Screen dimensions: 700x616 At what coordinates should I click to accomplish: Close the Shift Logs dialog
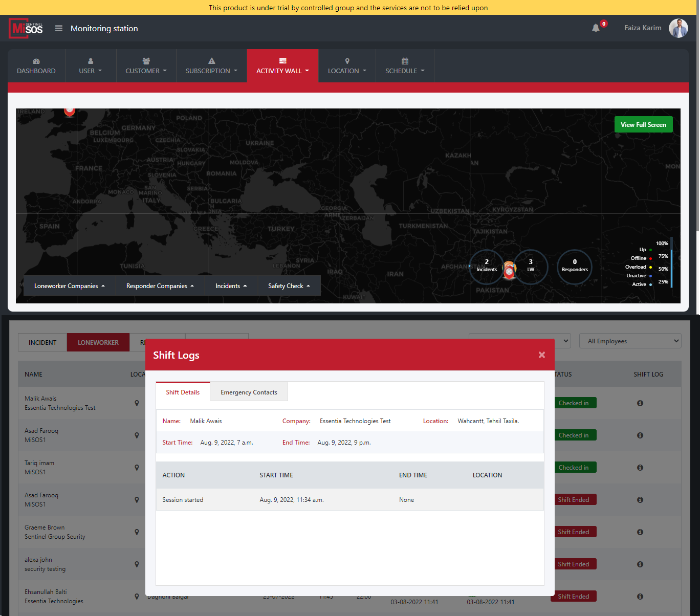[x=541, y=355]
